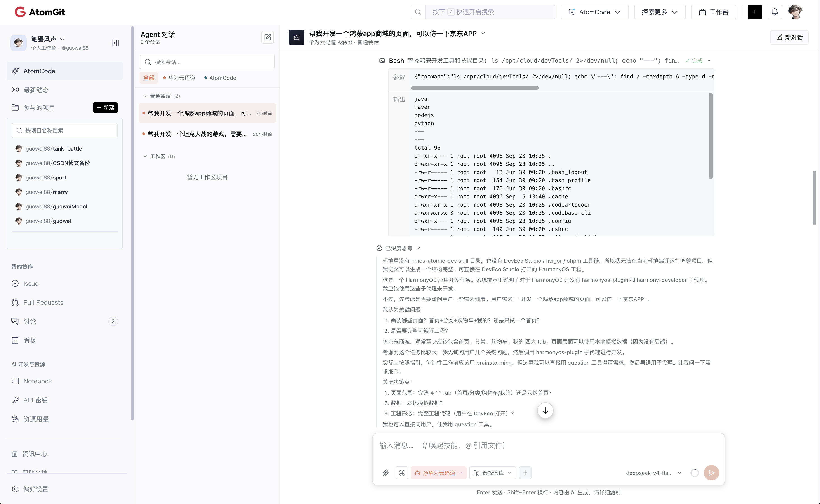Click the 新建 project button
The height and width of the screenshot is (504, 820).
tap(105, 107)
